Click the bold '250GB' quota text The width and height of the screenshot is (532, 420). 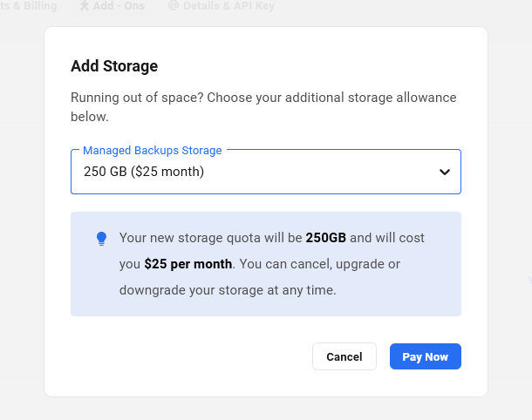(325, 238)
